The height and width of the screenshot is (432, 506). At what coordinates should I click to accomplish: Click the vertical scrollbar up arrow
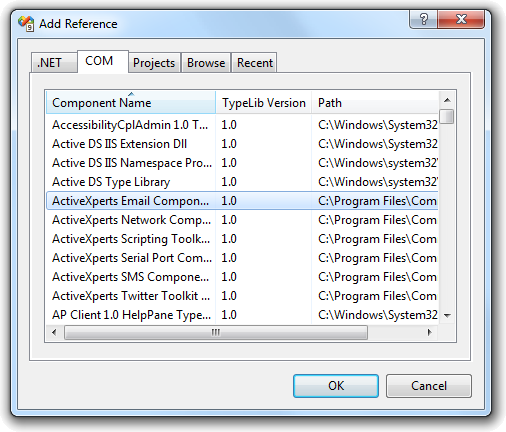[x=447, y=100]
